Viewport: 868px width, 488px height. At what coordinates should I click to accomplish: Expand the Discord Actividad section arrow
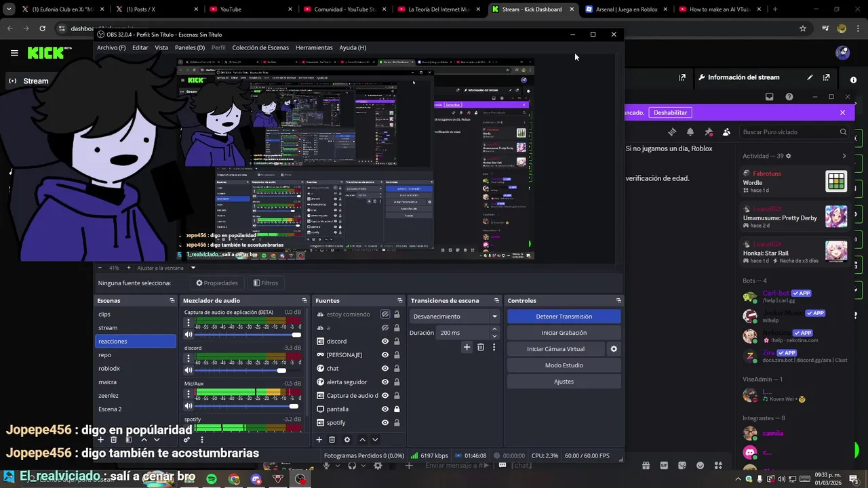844,156
